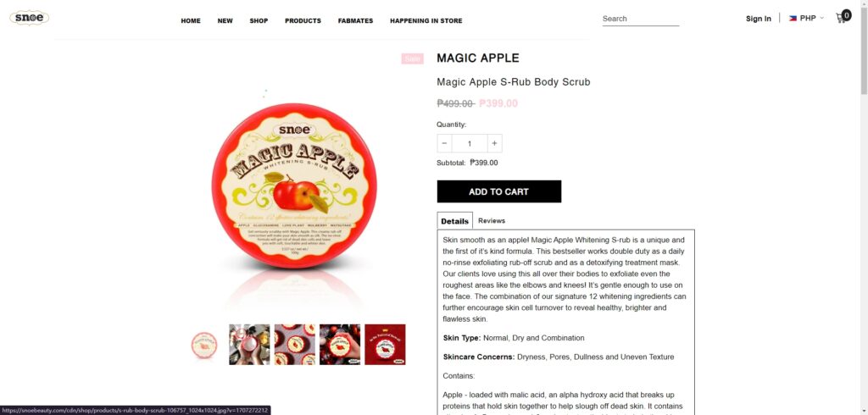Increase quantity with the plus button
Image resolution: width=868 pixels, height=415 pixels.
(494, 143)
